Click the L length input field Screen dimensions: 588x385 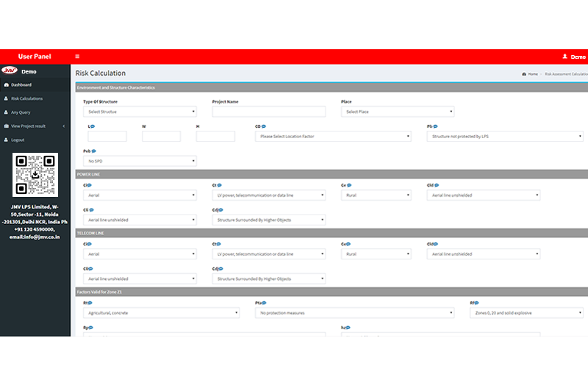click(107, 137)
